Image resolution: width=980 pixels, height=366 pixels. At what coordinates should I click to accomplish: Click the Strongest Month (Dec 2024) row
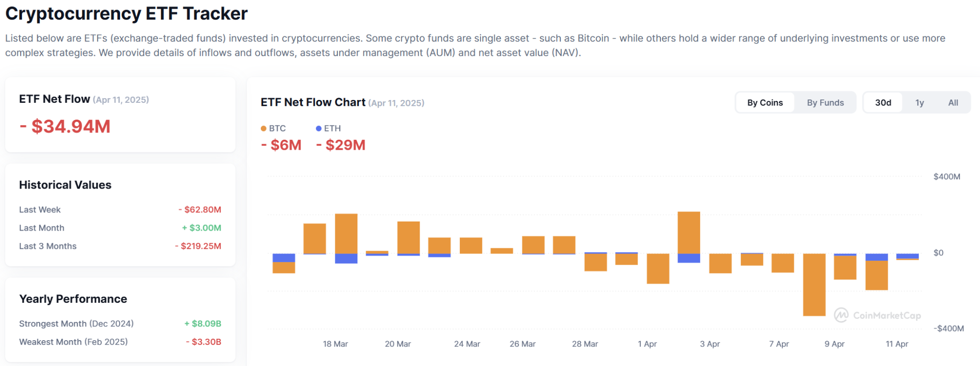(x=120, y=323)
